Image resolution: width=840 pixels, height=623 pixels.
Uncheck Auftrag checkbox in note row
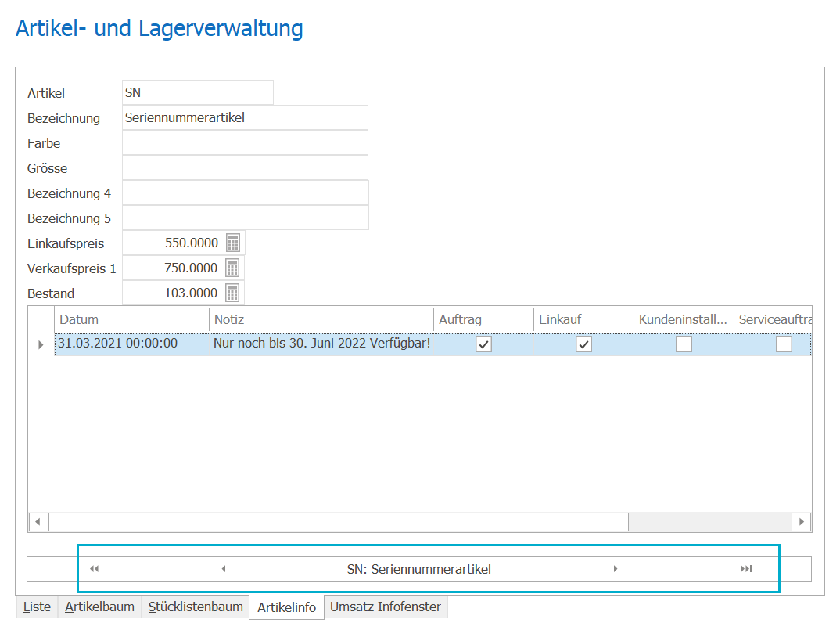[484, 344]
